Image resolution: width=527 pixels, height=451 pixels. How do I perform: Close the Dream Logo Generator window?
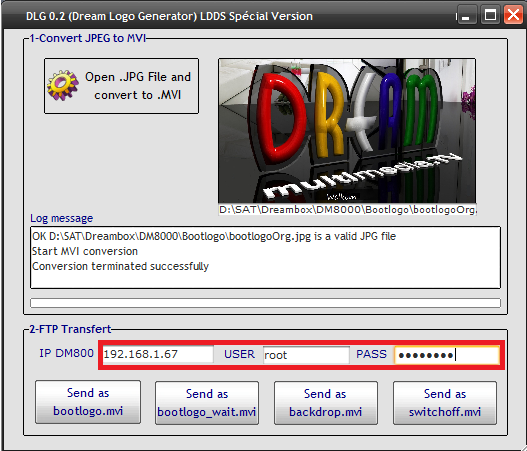pyautogui.click(x=513, y=15)
